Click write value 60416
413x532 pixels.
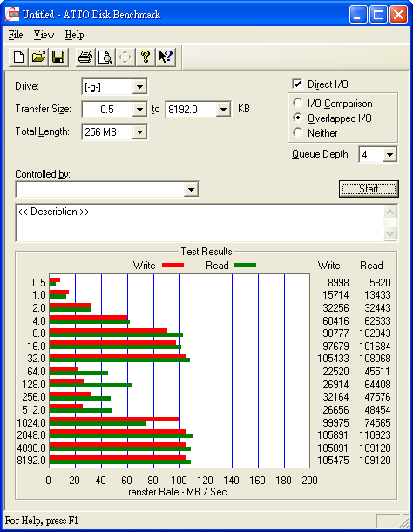(x=335, y=320)
